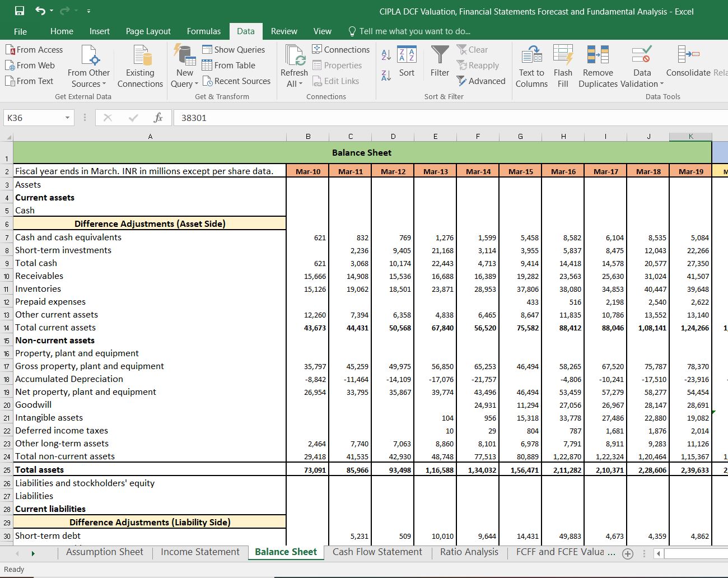Select row 14 header number
728x578 pixels.
[x=7, y=328]
